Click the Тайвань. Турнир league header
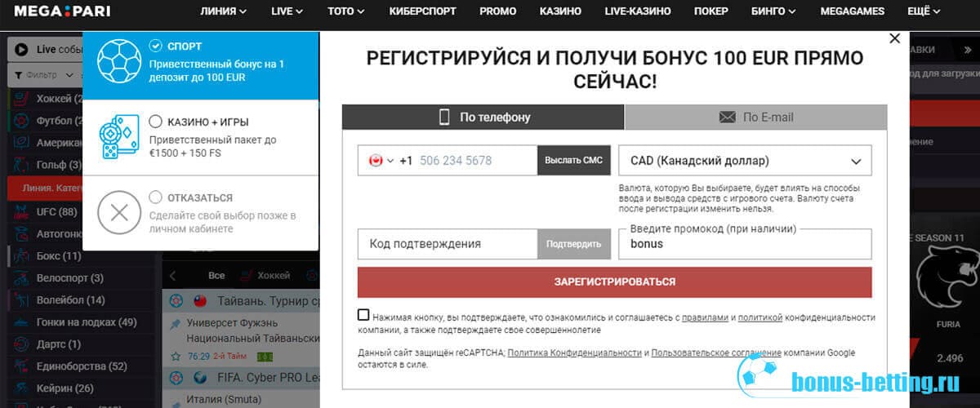Viewport: 980px width, 408px height. point(240,301)
